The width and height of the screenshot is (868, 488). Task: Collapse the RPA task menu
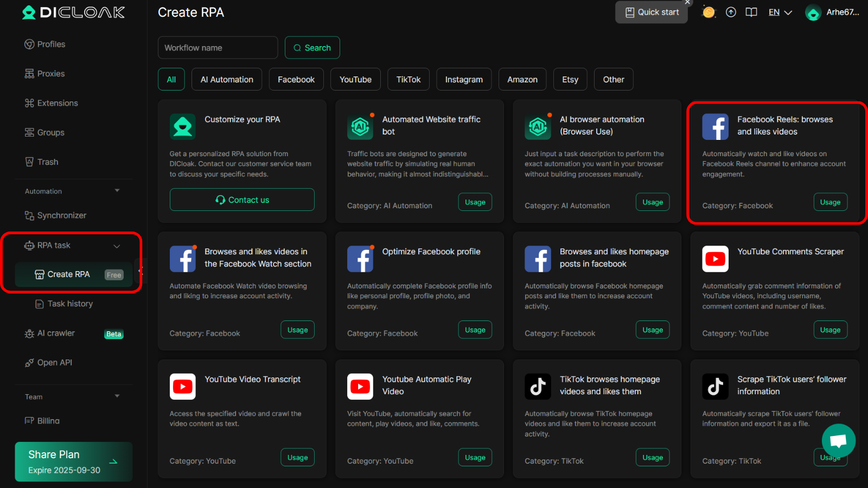[x=117, y=246]
